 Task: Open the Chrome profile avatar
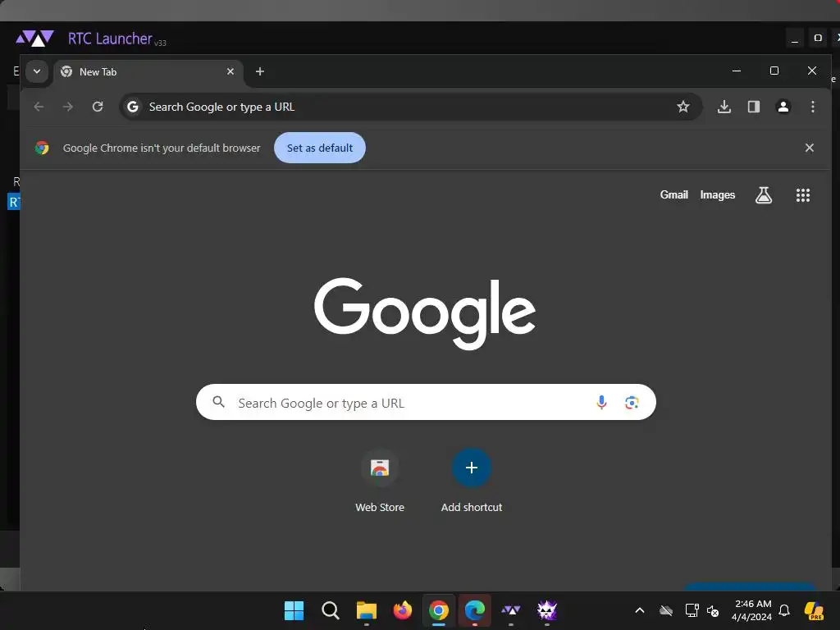point(783,107)
